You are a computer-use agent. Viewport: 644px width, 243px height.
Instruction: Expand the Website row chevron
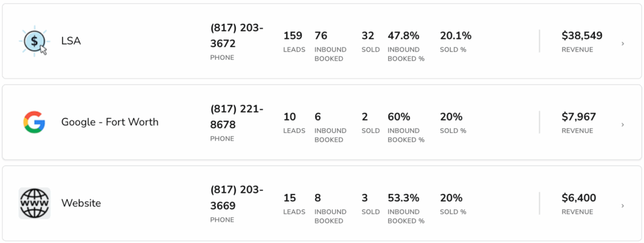click(623, 206)
